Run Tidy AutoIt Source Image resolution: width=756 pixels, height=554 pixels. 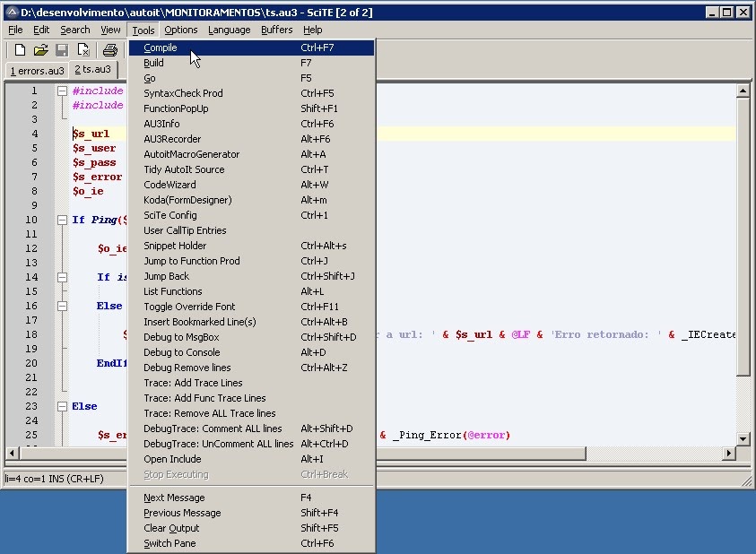tap(251, 169)
